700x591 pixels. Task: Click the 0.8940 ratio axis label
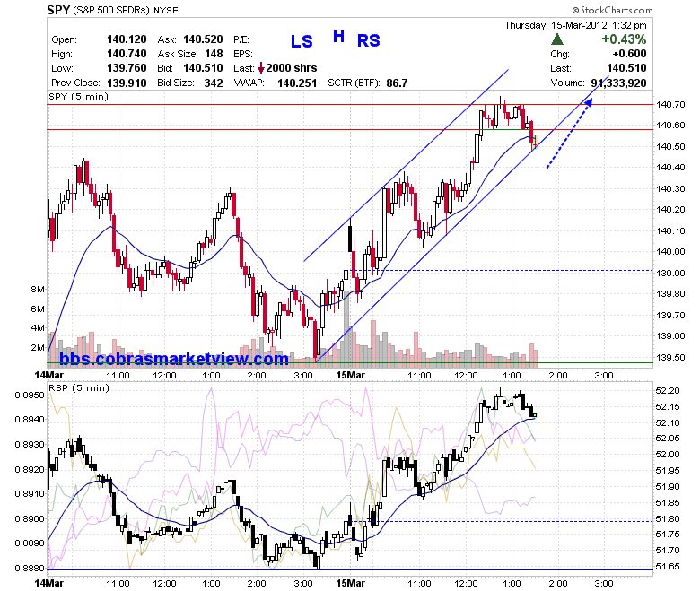(x=30, y=420)
